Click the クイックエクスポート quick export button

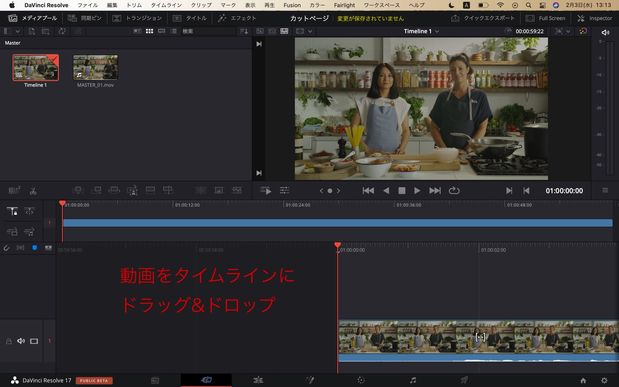click(x=483, y=18)
